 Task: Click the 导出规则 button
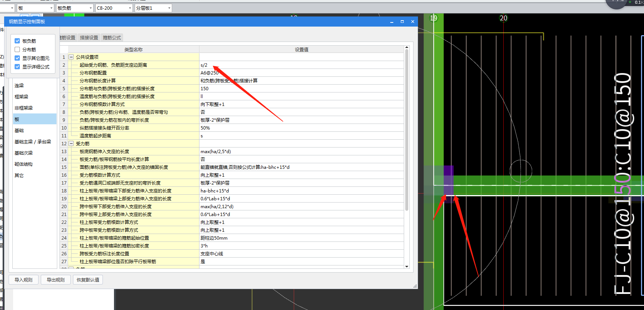[56, 280]
